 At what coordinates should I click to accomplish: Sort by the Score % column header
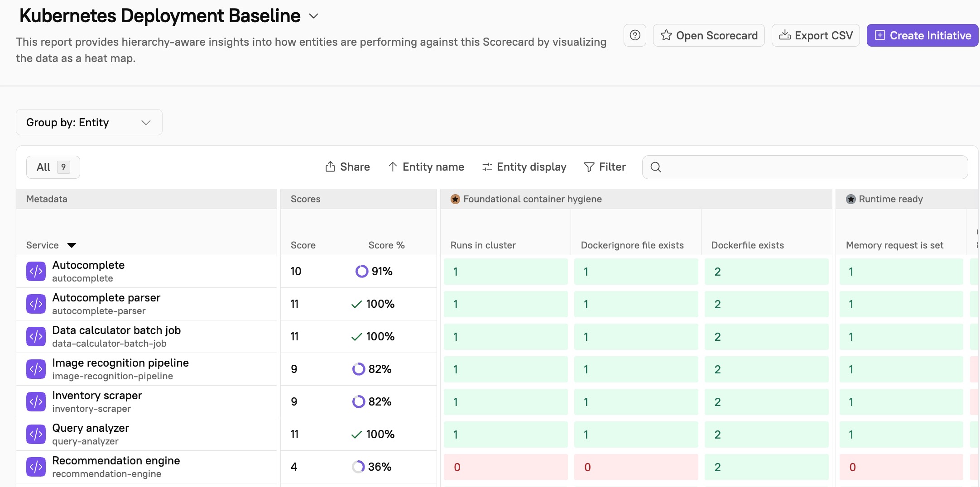[386, 245]
